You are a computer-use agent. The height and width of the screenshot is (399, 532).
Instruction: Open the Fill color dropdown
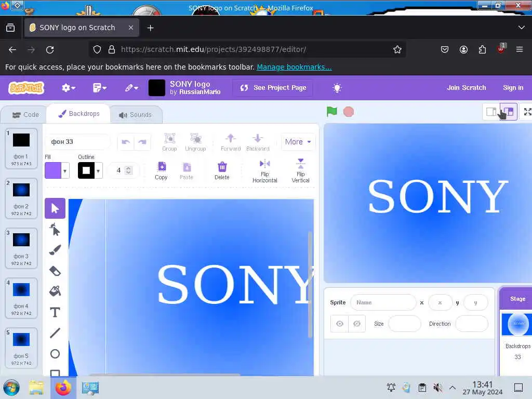point(65,170)
